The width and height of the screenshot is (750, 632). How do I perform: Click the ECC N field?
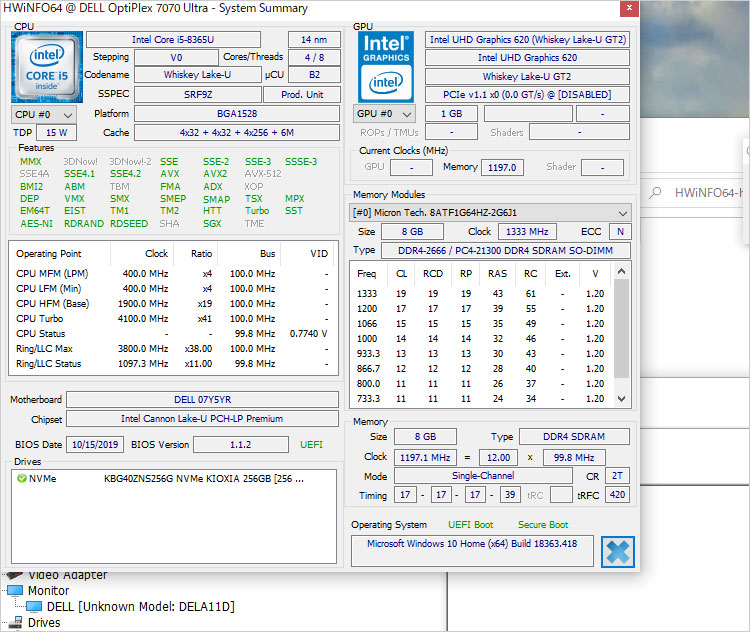point(620,232)
